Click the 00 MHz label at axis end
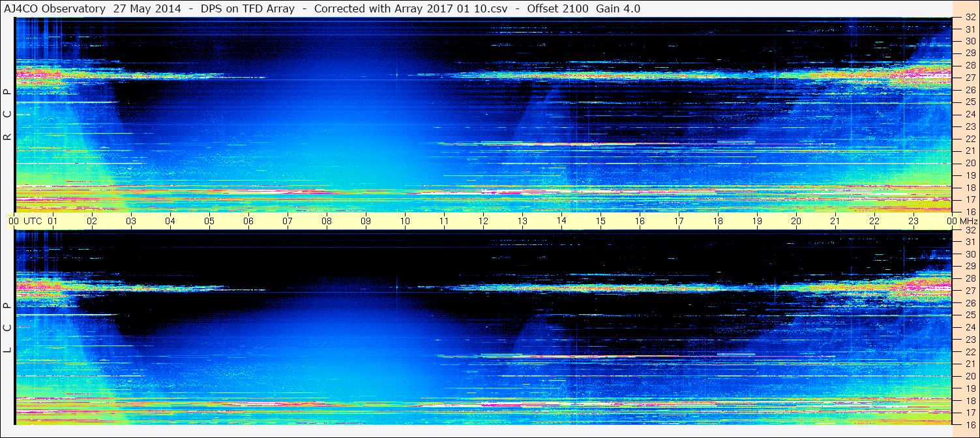This screenshot has width=980, height=438. click(x=962, y=221)
